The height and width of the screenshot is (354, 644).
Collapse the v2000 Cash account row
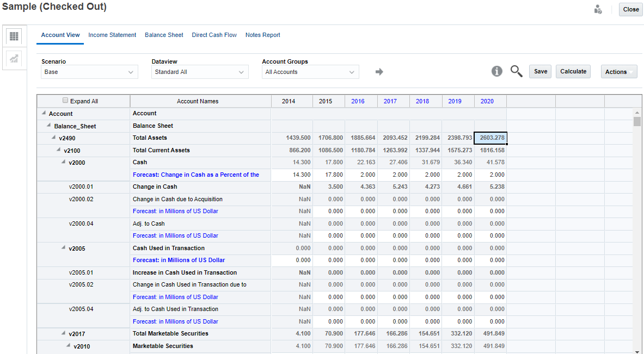tap(63, 162)
